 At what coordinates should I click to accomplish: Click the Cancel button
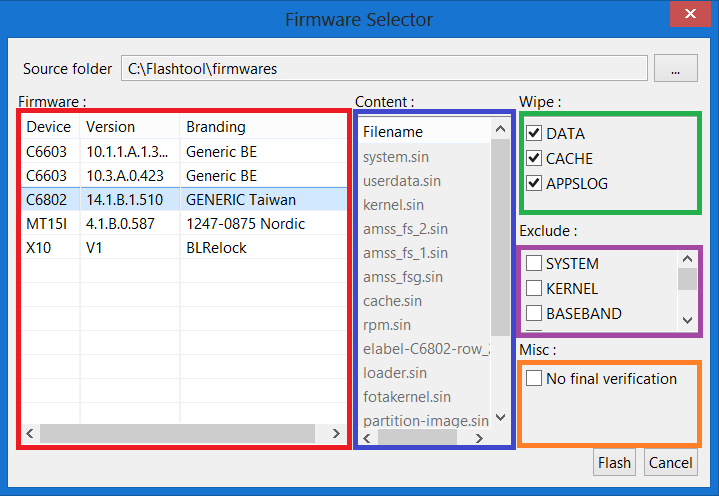pyautogui.click(x=670, y=463)
